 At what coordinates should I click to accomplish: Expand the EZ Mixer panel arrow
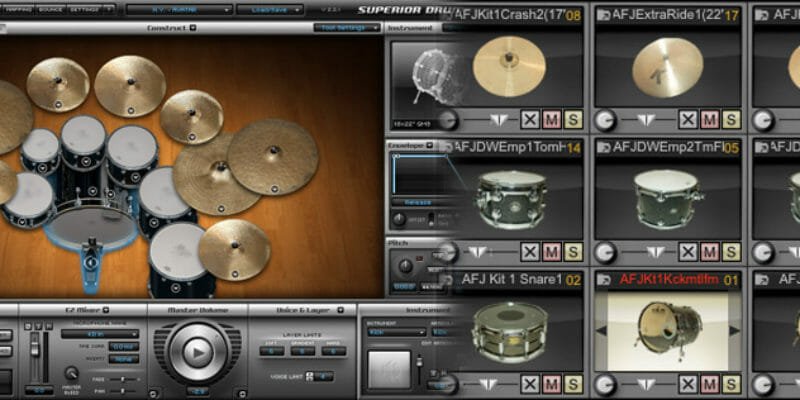(x=106, y=310)
